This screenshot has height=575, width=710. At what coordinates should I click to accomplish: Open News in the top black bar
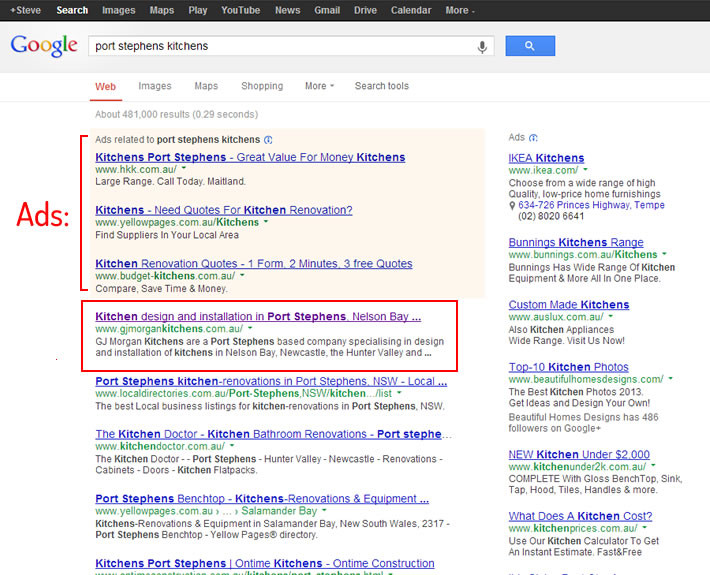coord(288,10)
